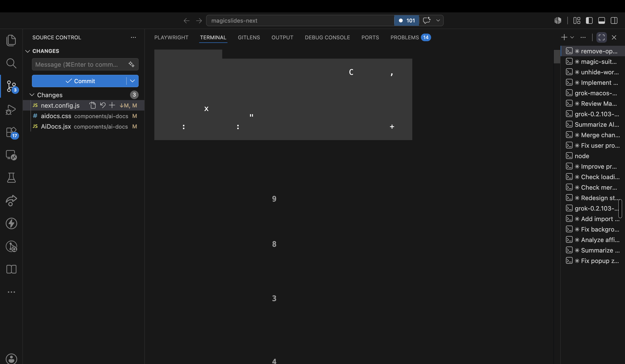Collapse the CHANGES section header
Viewport: 625px width, 364px height.
[x=46, y=51]
